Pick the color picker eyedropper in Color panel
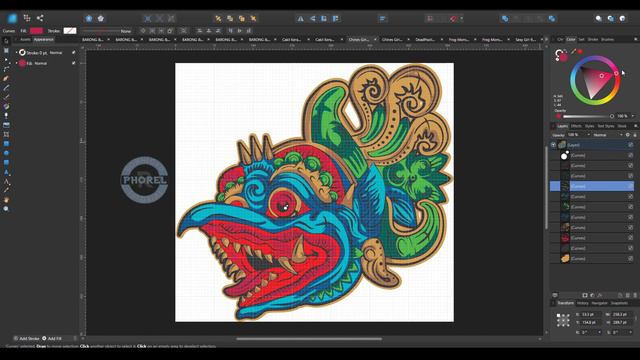640x360 pixels. (x=573, y=52)
